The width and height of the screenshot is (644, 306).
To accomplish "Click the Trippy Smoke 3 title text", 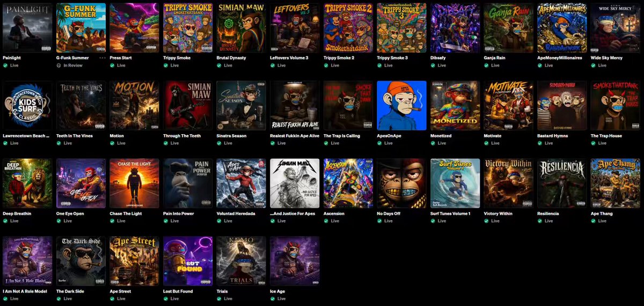I will pos(392,57).
